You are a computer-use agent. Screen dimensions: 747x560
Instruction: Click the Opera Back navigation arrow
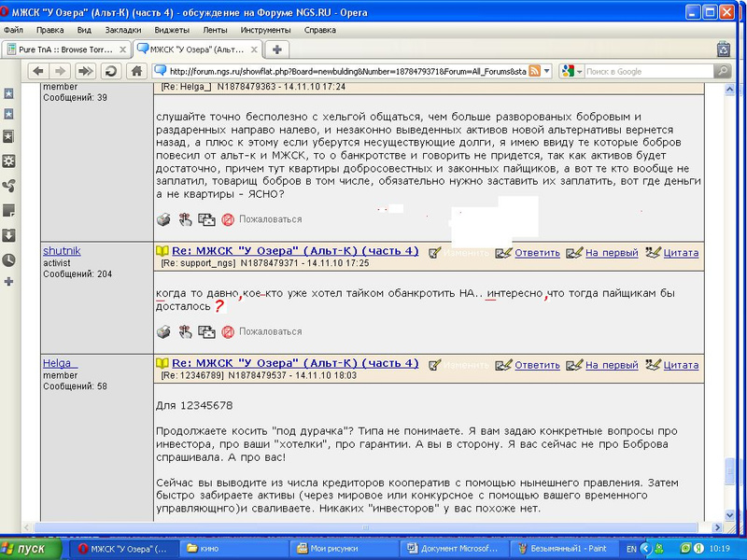click(39, 71)
